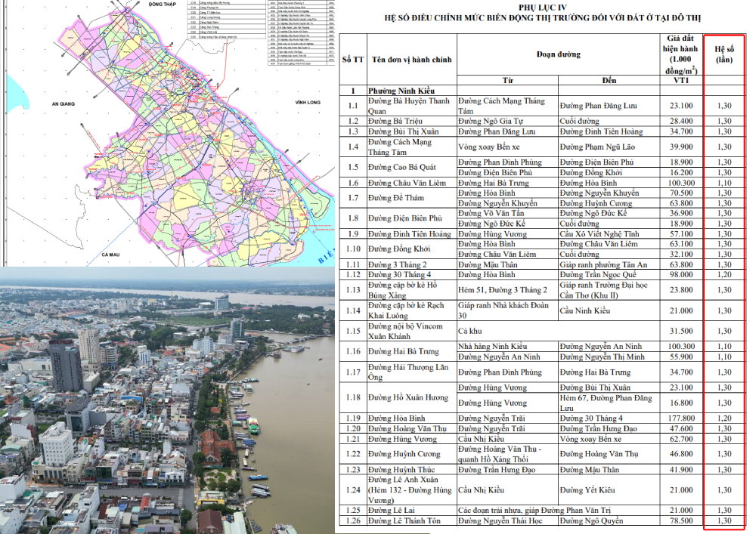Image resolution: width=756 pixels, height=534 pixels.
Task: Click the 'Đoạn đường' column header
Action: [x=559, y=54]
